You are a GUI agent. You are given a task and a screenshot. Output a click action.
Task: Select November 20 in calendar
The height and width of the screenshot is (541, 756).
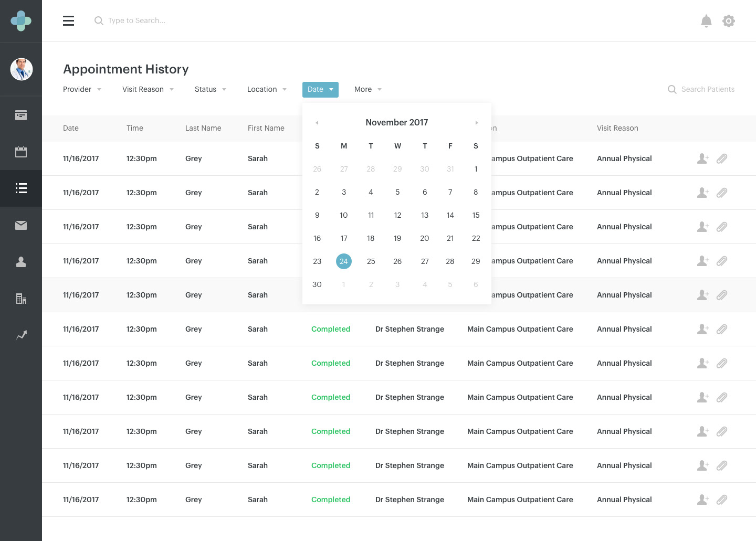coord(425,238)
